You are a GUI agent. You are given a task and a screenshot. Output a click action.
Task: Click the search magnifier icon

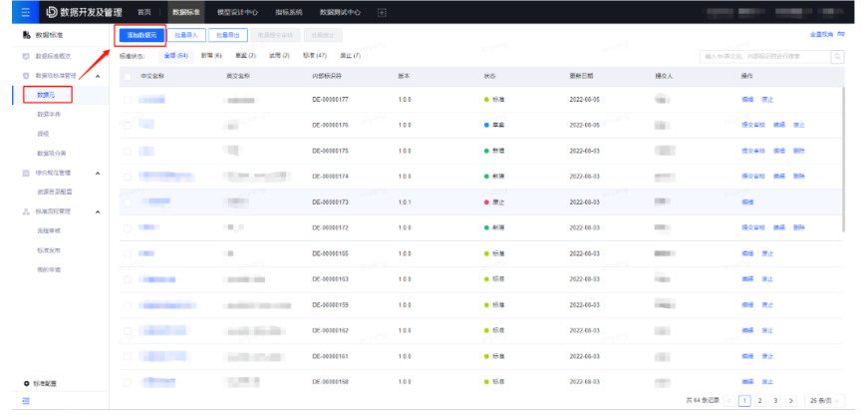coord(837,56)
